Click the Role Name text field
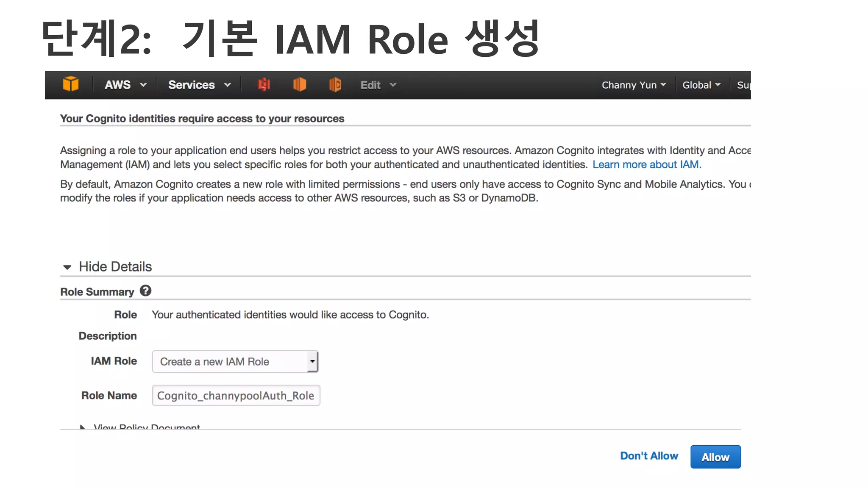Viewport: 868px width, 488px height. (236, 395)
